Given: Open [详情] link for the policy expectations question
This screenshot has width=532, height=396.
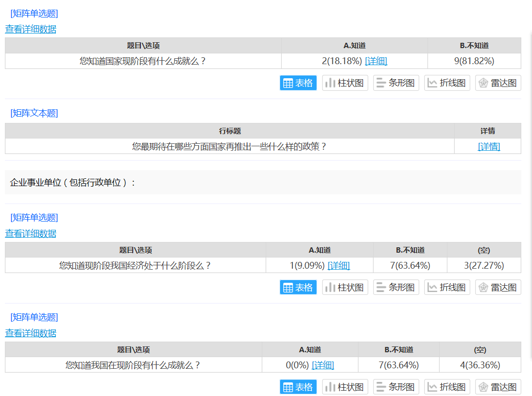Looking at the screenshot, I should click(x=489, y=146).
